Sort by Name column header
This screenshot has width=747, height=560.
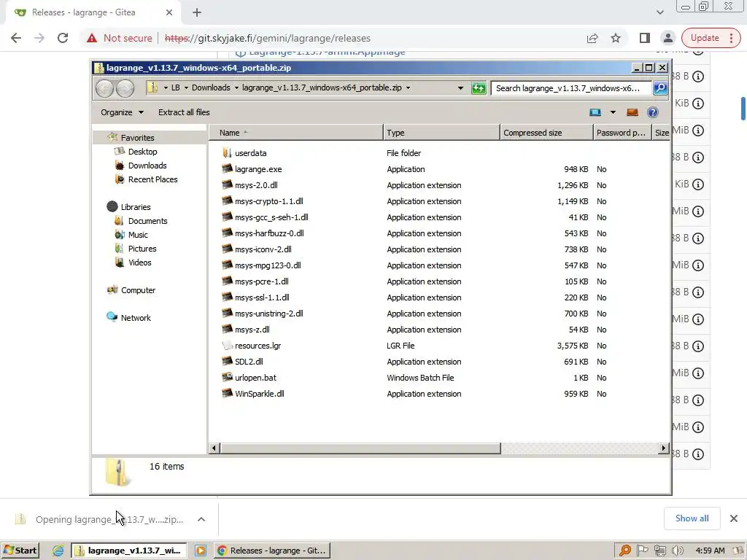(296, 133)
